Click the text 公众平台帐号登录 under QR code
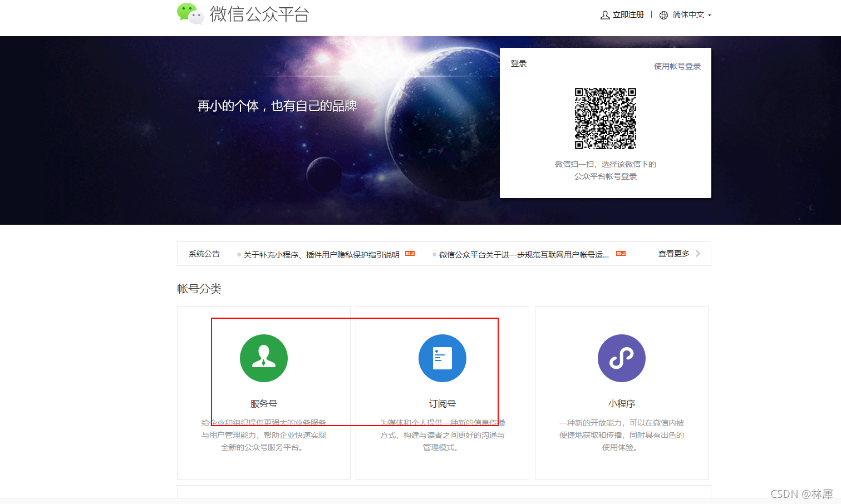The width and height of the screenshot is (841, 504). pyautogui.click(x=605, y=176)
